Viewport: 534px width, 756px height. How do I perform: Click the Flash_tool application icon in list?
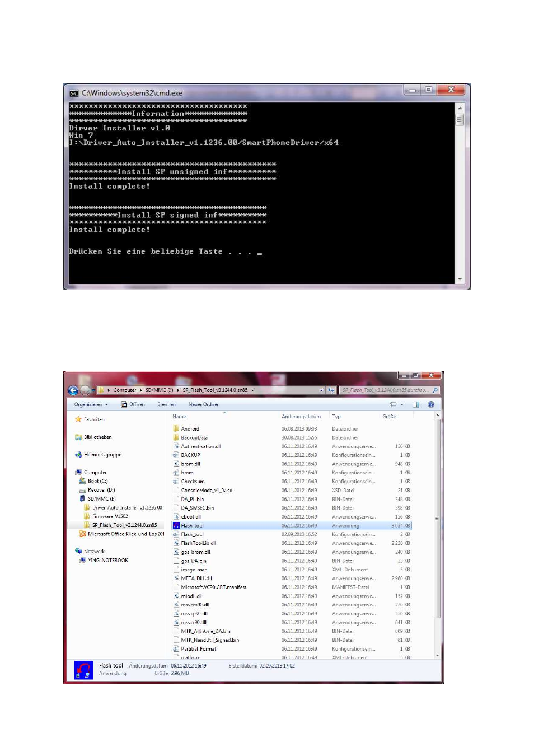[x=176, y=526]
